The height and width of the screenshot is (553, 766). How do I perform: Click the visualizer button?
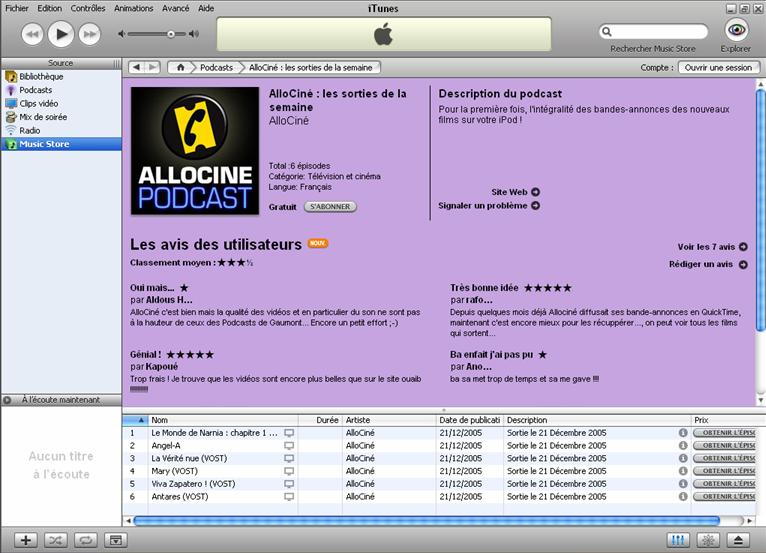pyautogui.click(x=708, y=540)
